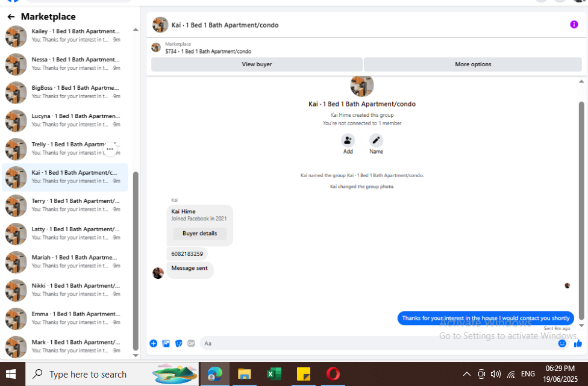Click the More options button
Viewport: 588px width, 386px height.
tap(473, 64)
